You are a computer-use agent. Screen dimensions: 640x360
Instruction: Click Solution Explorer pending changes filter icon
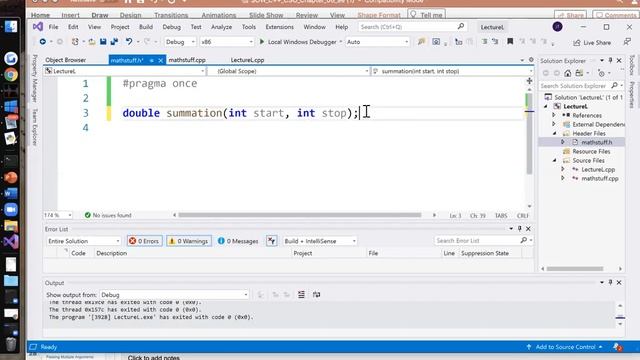[601, 73]
